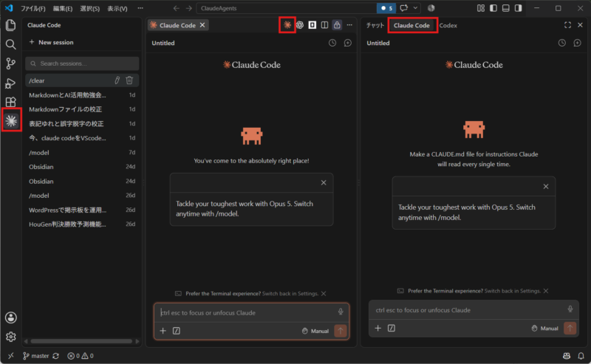This screenshot has width=591, height=364.
Task: Start new chat in the middle Claude panel
Action: pyautogui.click(x=347, y=43)
